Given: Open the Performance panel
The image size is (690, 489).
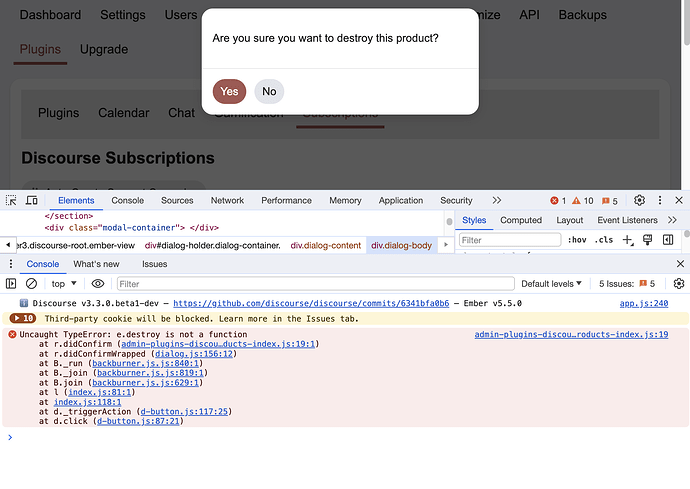Looking at the screenshot, I should pyautogui.click(x=286, y=201).
